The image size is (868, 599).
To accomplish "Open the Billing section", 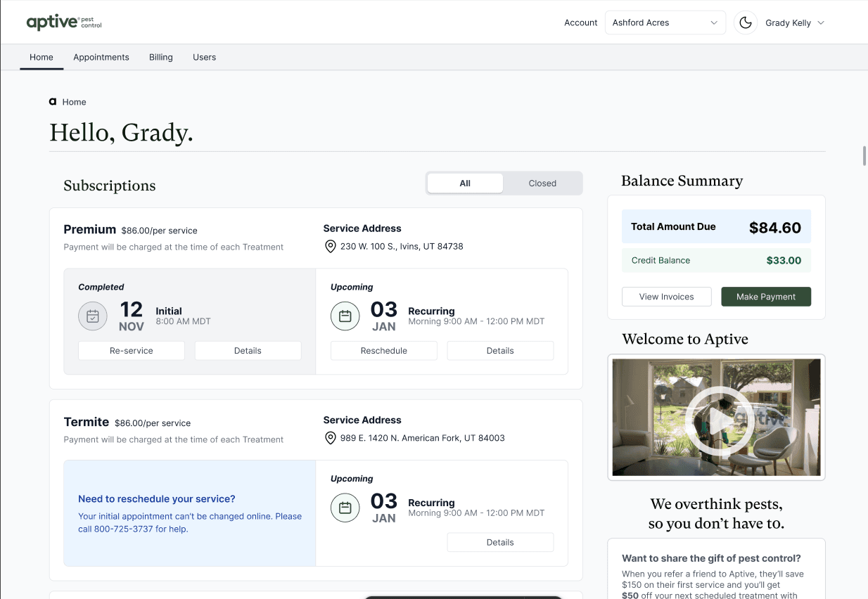I will pos(160,57).
